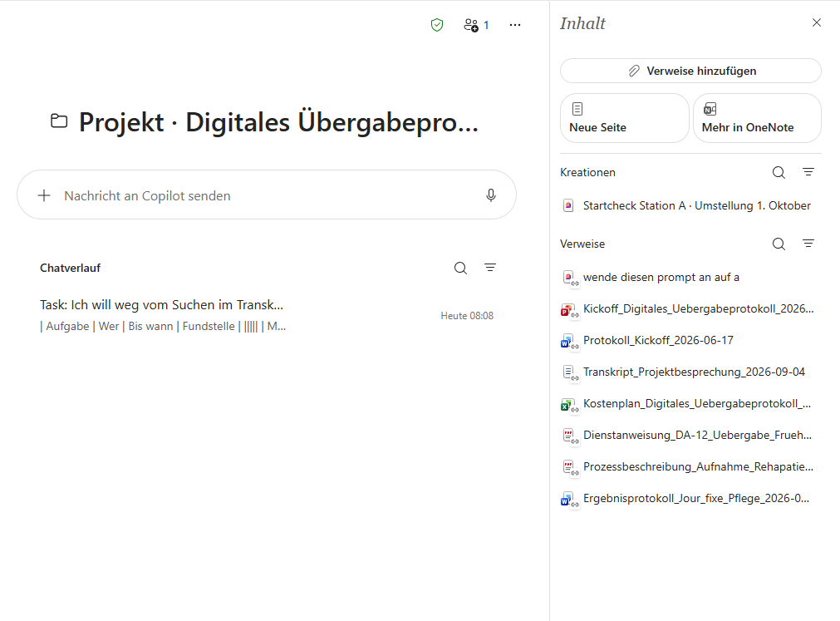The width and height of the screenshot is (840, 621).
Task: Click the paperclip icon in Verweise hinzufügen
Action: point(634,71)
